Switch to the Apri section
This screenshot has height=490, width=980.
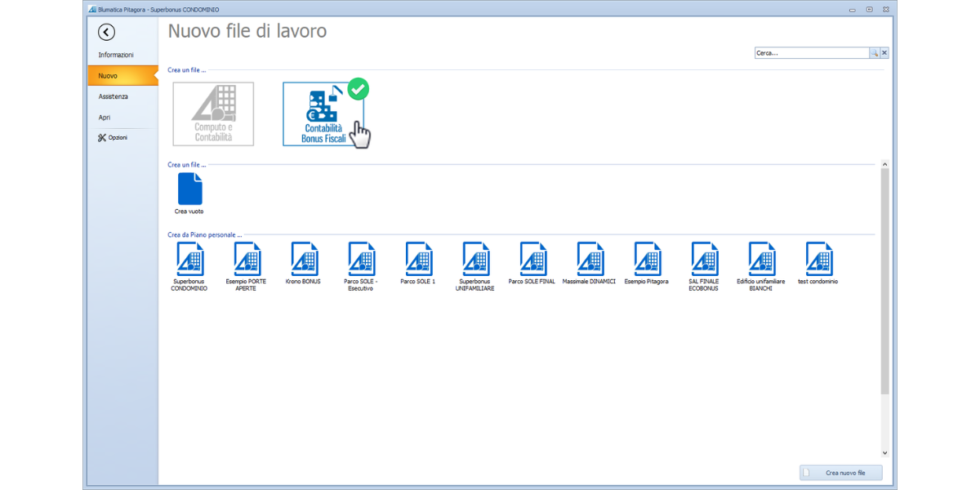pyautogui.click(x=105, y=118)
